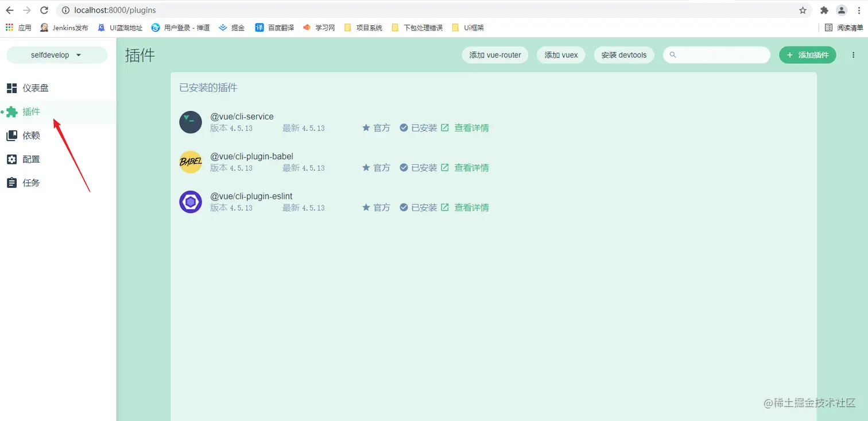Click external link icon for cli-plugin-babel

[x=445, y=167]
